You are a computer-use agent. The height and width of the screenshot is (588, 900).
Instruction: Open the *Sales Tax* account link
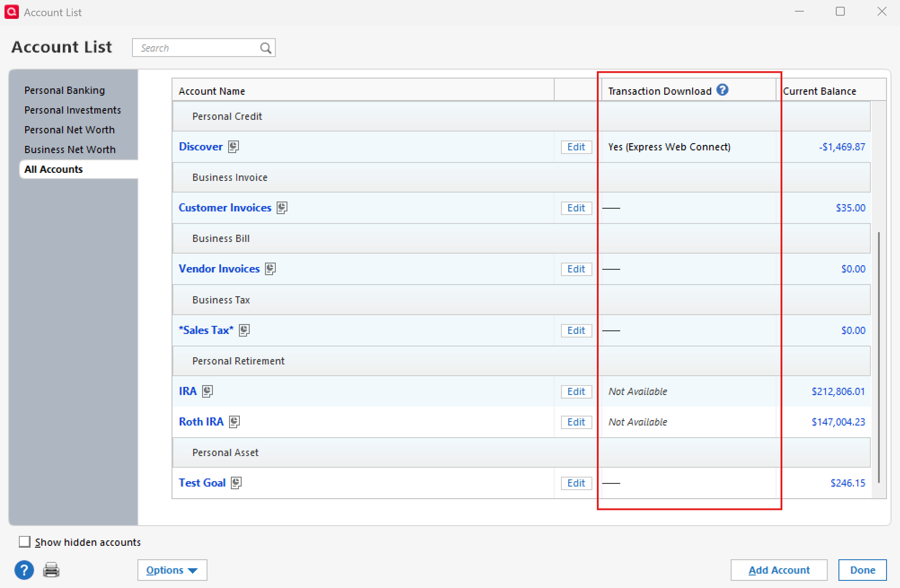click(x=206, y=330)
